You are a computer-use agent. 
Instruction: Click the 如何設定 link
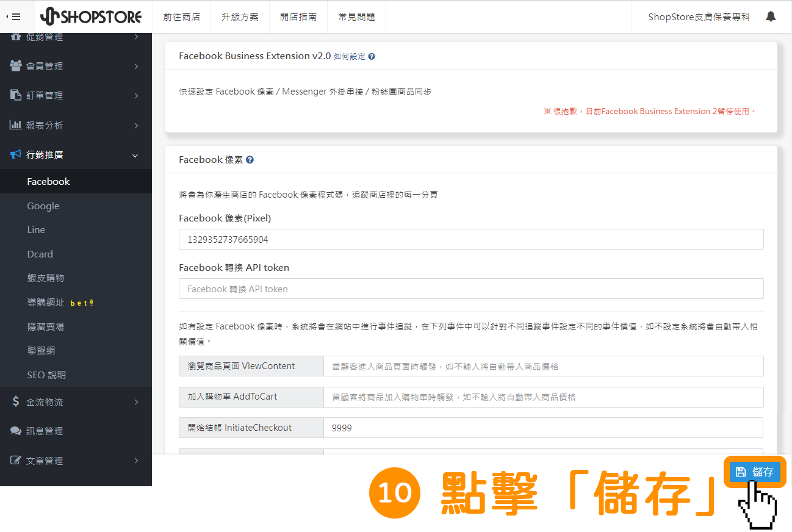coord(350,56)
